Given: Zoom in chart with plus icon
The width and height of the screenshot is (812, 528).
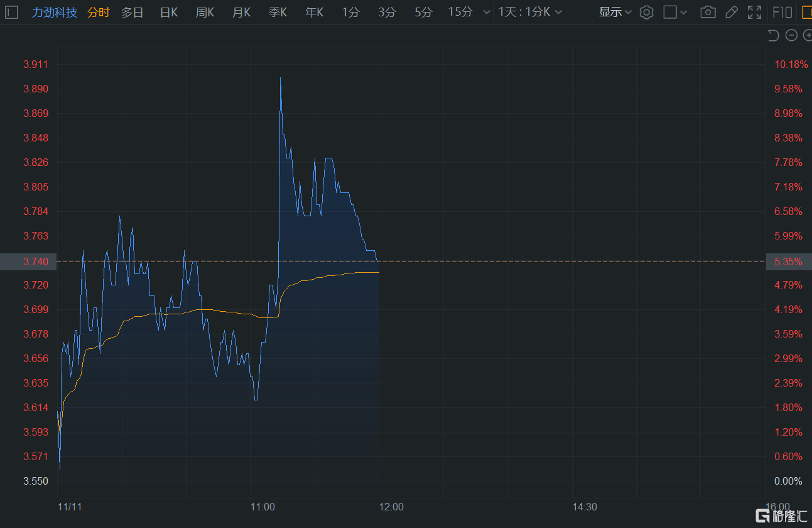Looking at the screenshot, I should [x=808, y=35].
